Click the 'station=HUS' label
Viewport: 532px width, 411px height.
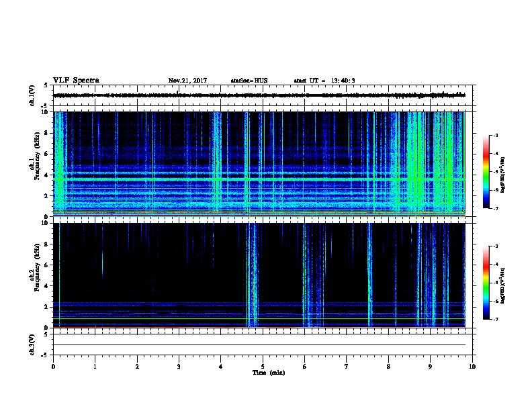pos(249,81)
